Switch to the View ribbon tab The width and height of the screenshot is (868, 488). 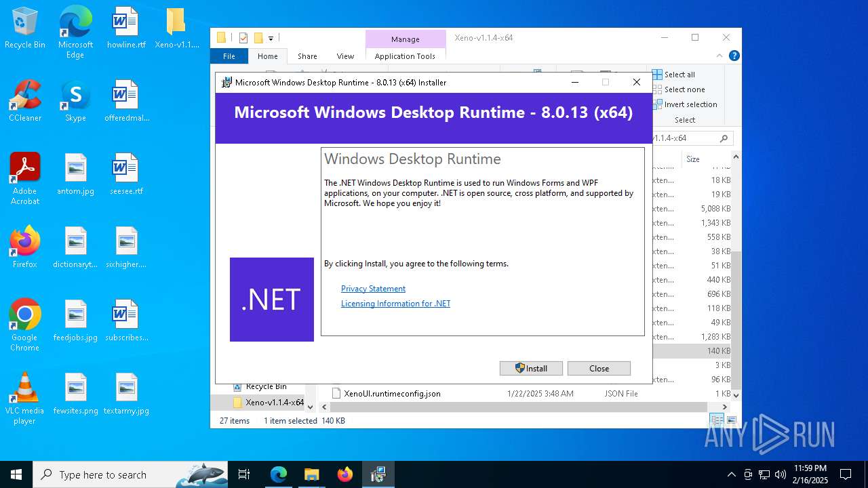pos(345,56)
